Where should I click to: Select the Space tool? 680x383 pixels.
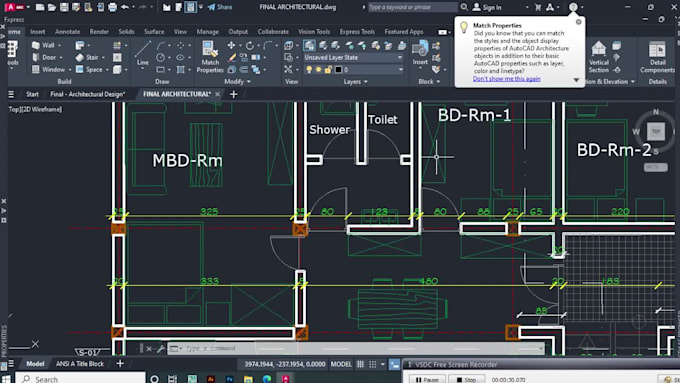(89, 69)
